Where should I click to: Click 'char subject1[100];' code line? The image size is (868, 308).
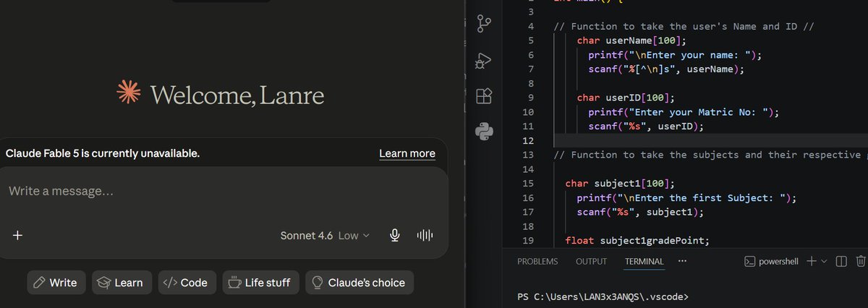pyautogui.click(x=621, y=183)
